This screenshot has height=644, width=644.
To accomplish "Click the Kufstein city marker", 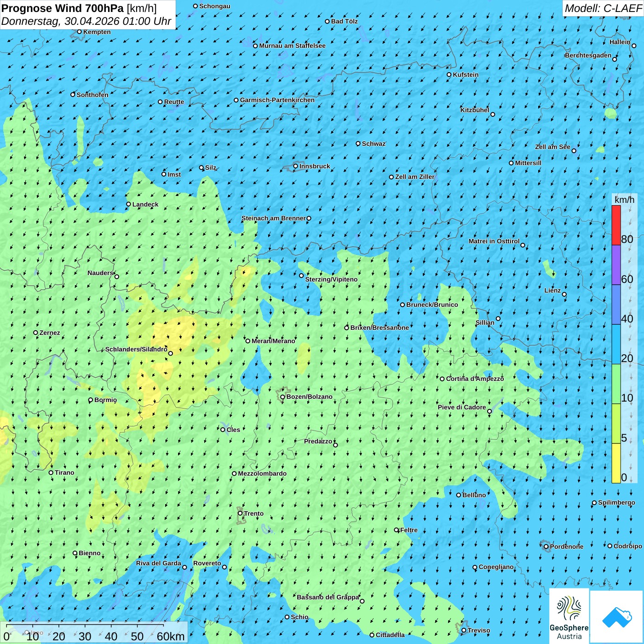I will [449, 75].
